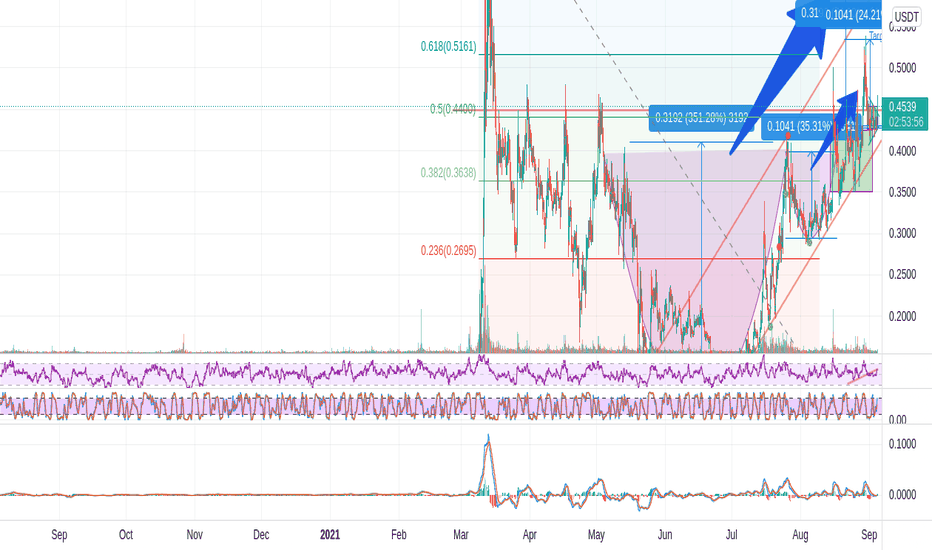Click the Nov label on time axis
Image resolution: width=932 pixels, height=550 pixels.
[x=194, y=535]
